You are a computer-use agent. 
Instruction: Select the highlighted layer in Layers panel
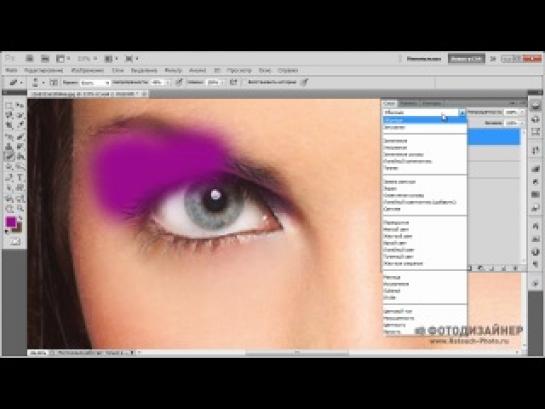[x=494, y=137]
